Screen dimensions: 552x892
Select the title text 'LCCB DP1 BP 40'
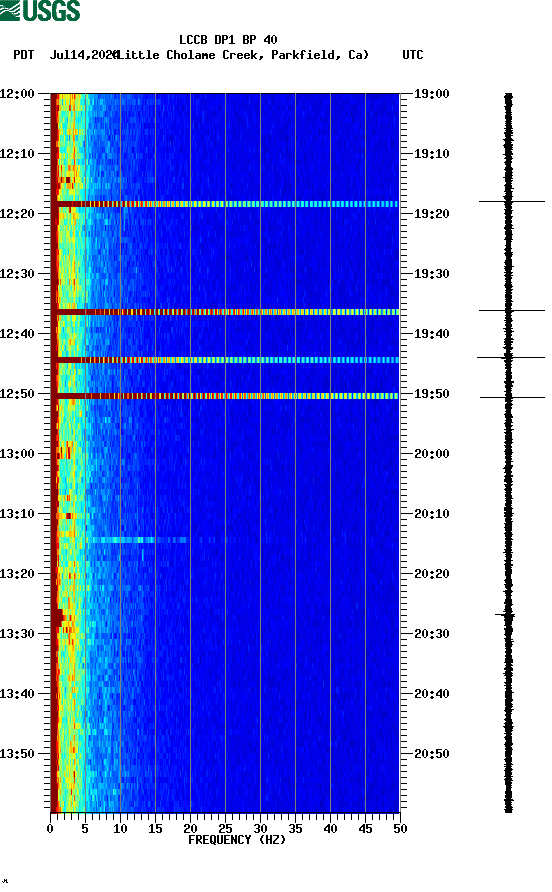(x=228, y=40)
